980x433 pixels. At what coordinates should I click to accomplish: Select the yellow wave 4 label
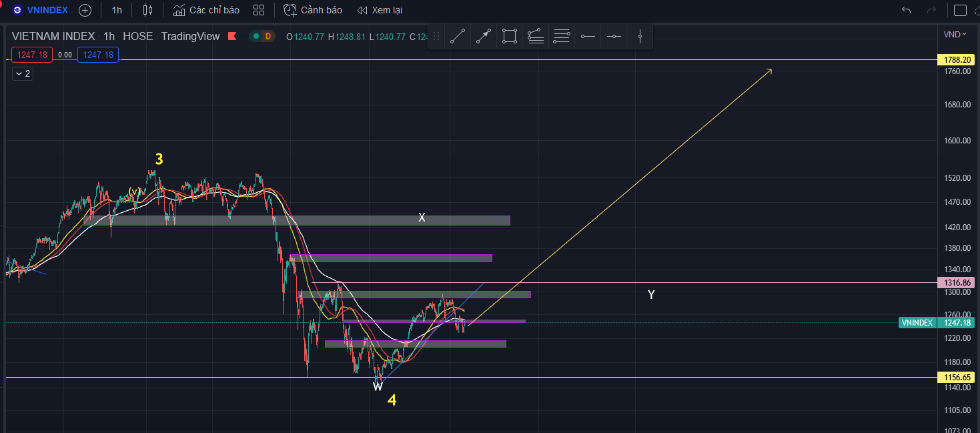coord(392,400)
